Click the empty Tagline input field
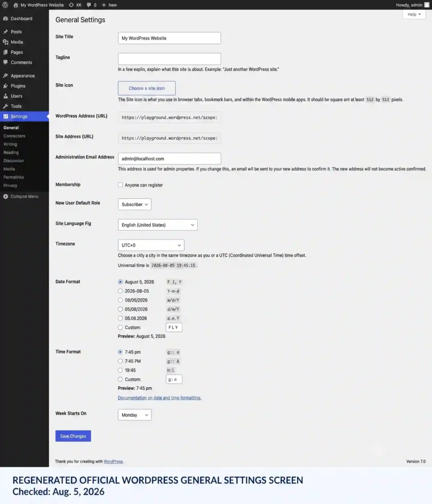The width and height of the screenshot is (432, 504). tap(169, 59)
